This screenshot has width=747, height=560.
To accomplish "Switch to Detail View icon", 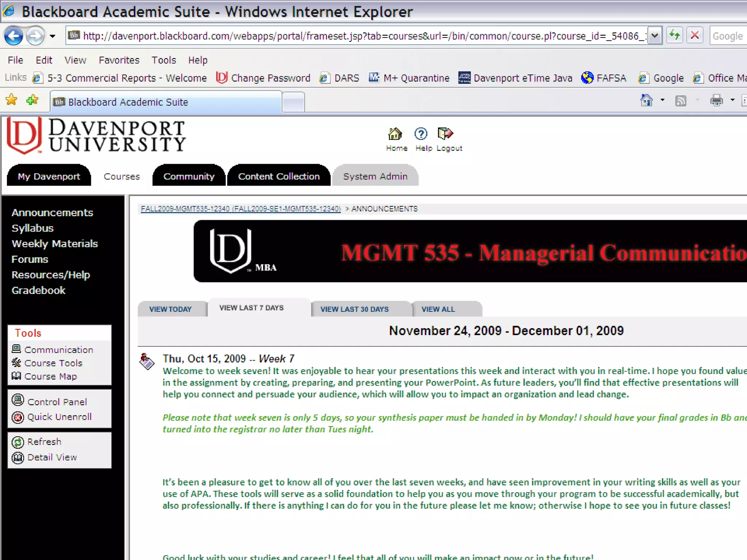I will (18, 458).
